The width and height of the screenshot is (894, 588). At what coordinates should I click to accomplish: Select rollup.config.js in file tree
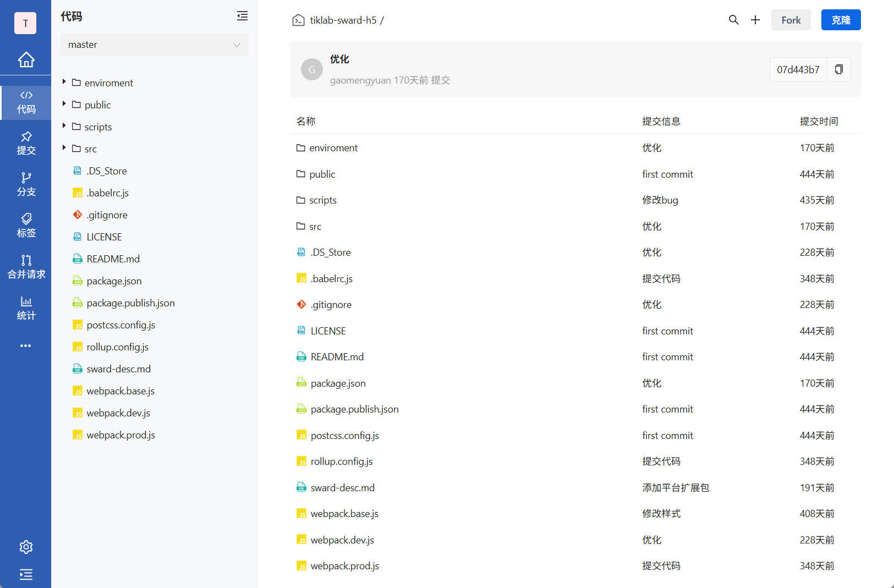[117, 347]
